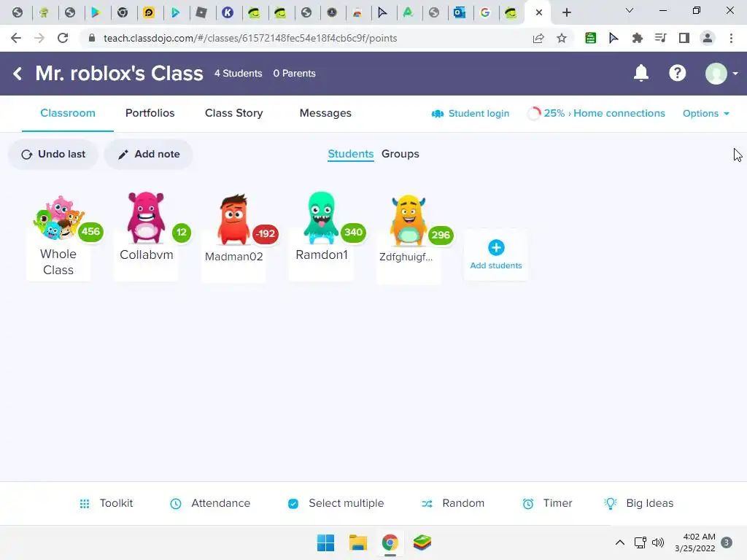The width and height of the screenshot is (747, 560).
Task: Open the notifications bell
Action: pos(640,74)
